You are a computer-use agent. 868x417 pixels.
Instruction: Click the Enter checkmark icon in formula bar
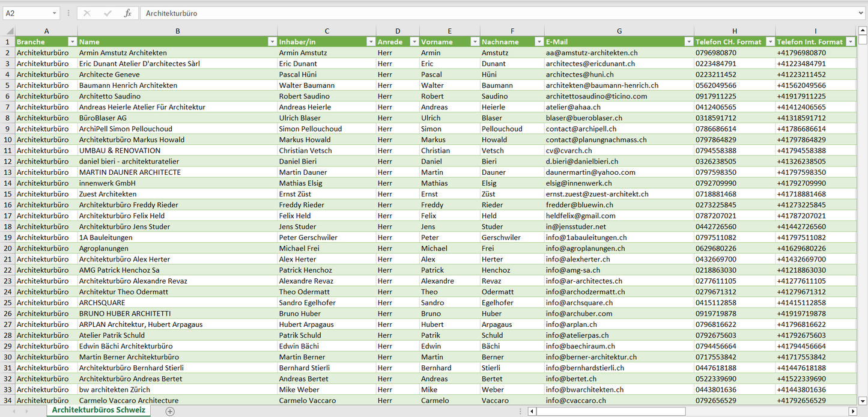[x=108, y=13]
